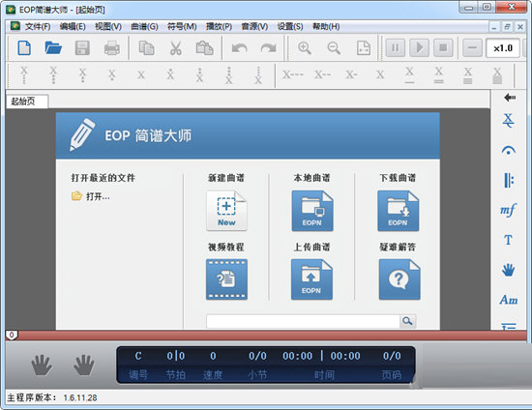Viewport: 532px width, 410px height.
Task: Click the back arrow in right sidebar
Action: tap(509, 98)
